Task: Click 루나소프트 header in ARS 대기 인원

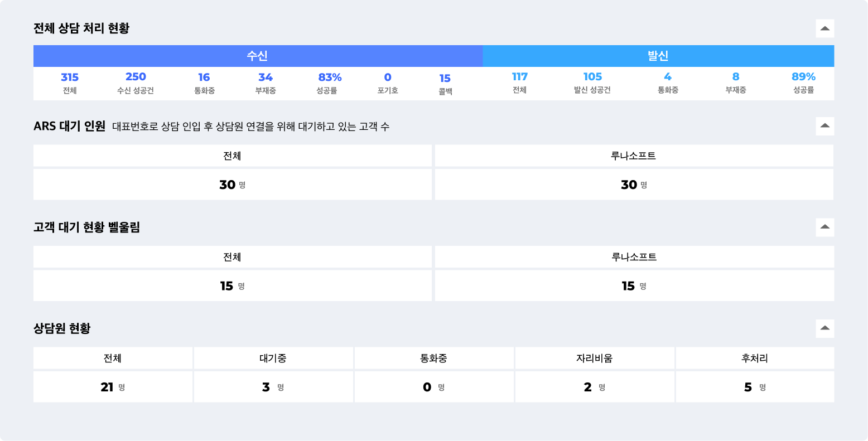Action: (x=634, y=156)
